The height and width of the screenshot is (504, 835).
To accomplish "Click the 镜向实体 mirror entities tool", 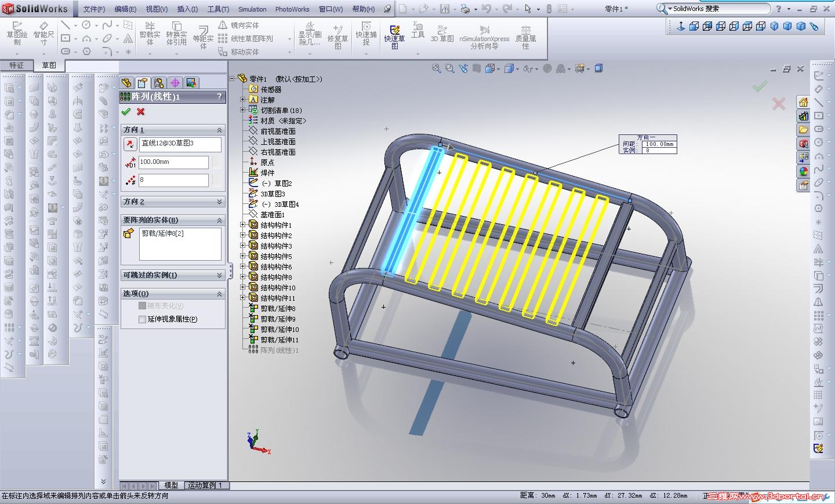I will (238, 25).
